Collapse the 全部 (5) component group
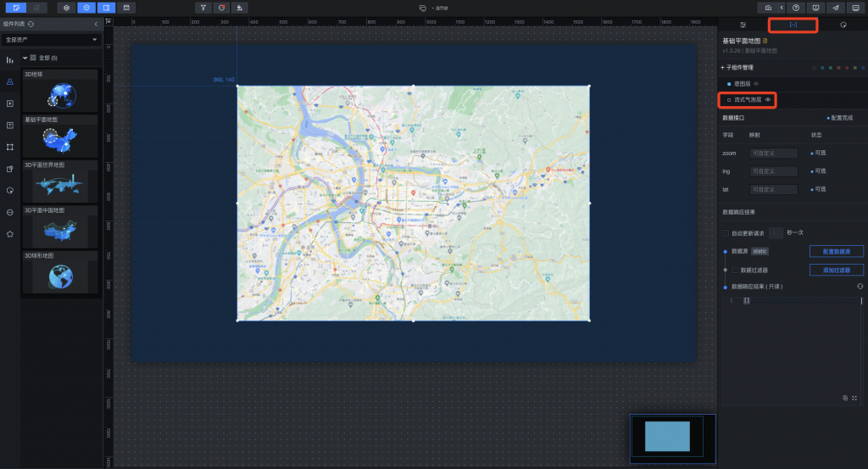Image resolution: width=868 pixels, height=469 pixels. (25, 58)
